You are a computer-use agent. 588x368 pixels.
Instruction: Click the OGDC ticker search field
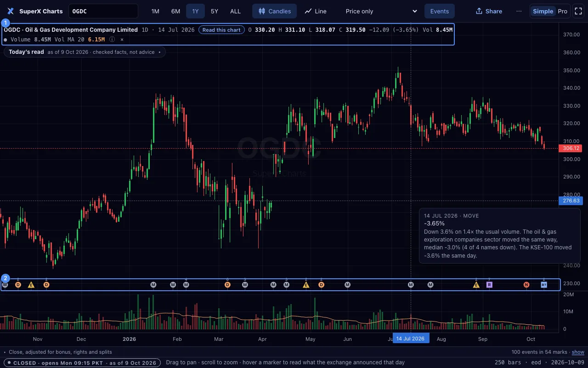pos(103,11)
